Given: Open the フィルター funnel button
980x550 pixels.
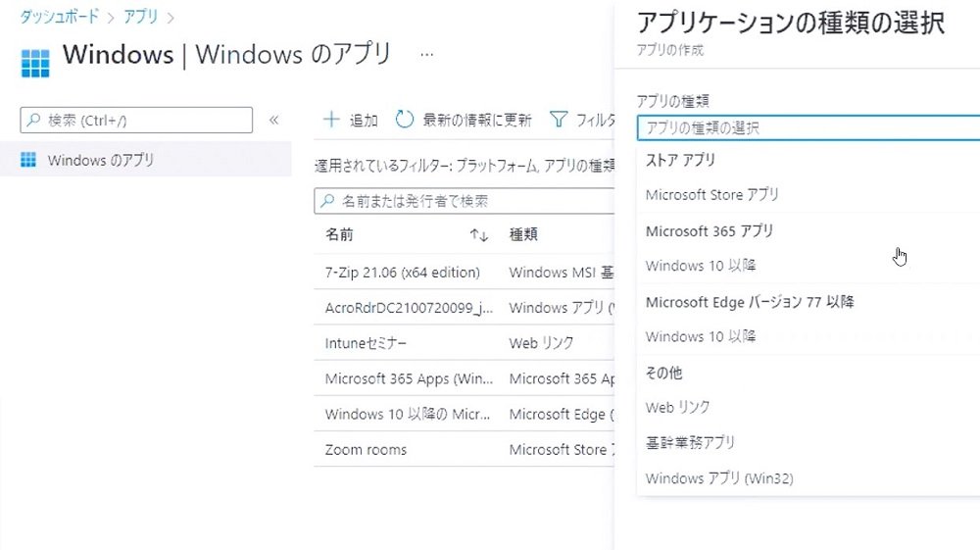Looking at the screenshot, I should pos(583,120).
